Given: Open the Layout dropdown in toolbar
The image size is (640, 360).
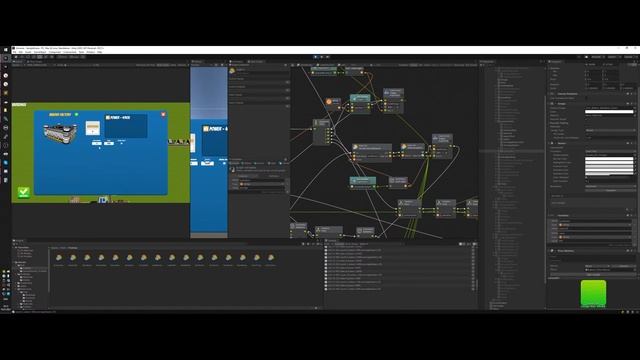Looking at the screenshot, I should [630, 57].
